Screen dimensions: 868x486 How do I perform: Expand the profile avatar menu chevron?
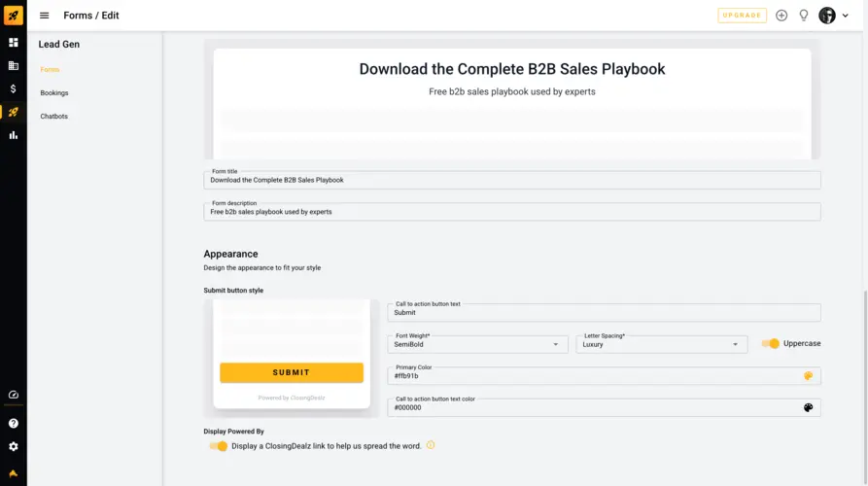click(846, 16)
